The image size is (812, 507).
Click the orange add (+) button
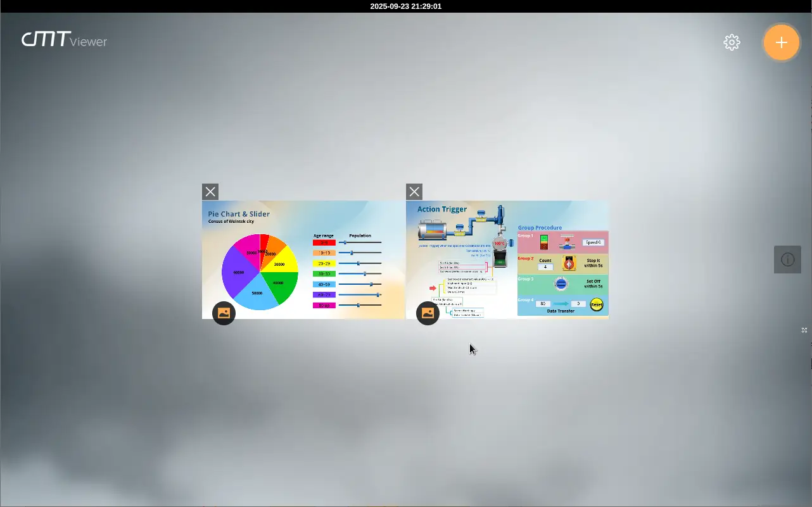click(x=781, y=42)
